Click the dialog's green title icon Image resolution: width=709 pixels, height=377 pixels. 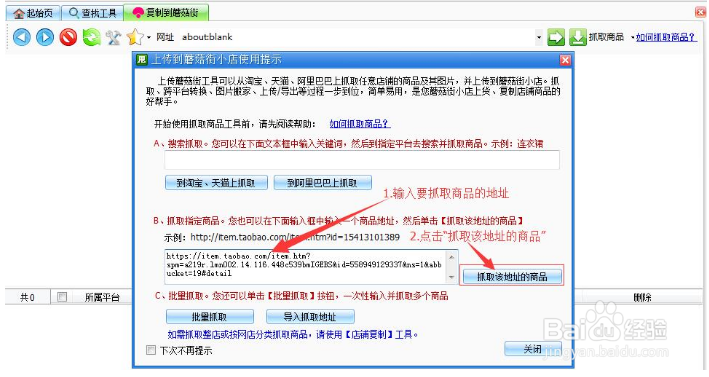click(x=142, y=60)
